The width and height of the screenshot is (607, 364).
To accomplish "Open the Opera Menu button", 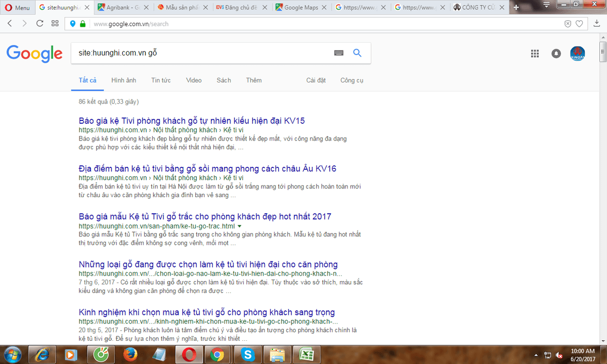I will (x=18, y=8).
